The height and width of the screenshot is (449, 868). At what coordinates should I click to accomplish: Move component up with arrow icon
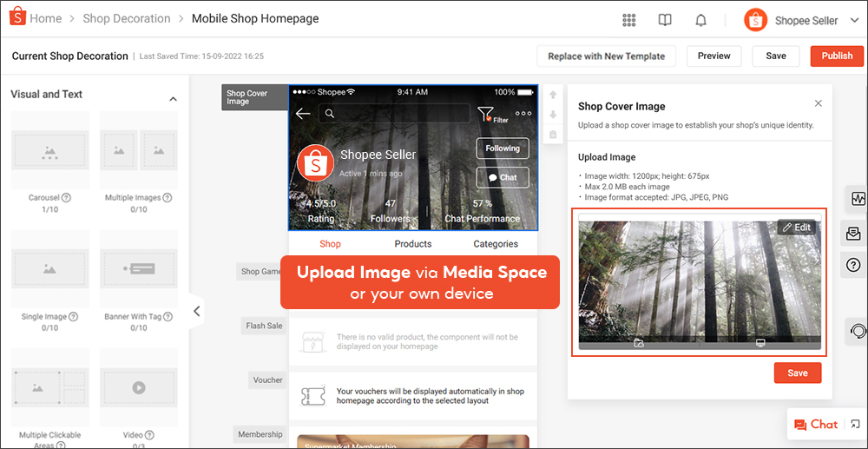click(553, 95)
